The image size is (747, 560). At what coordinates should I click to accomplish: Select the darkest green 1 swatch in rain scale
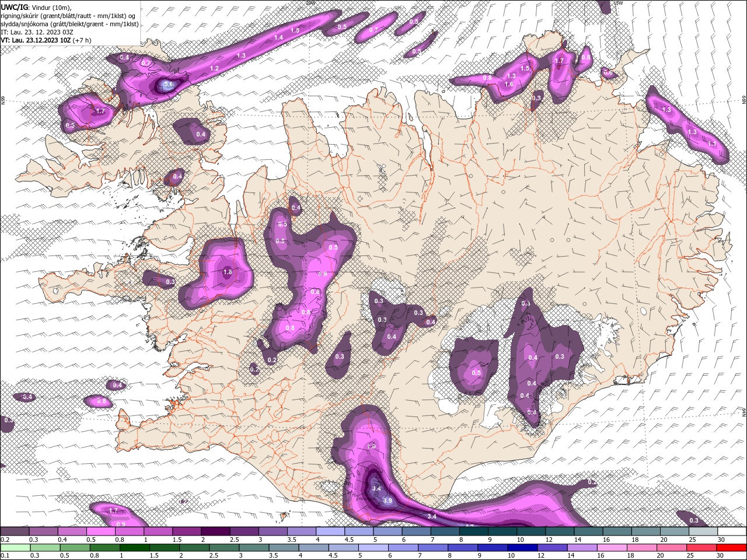pos(134,548)
